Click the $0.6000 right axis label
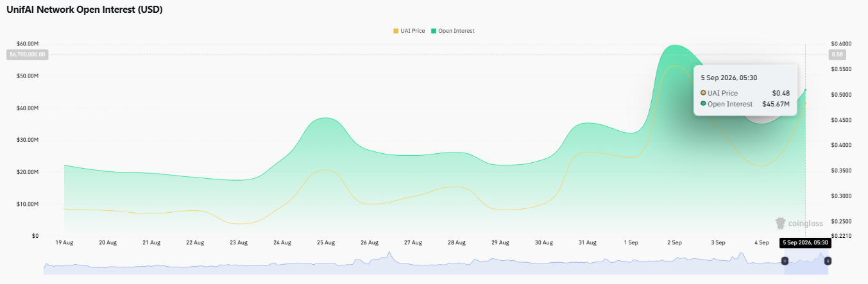Image resolution: width=868 pixels, height=284 pixels. [841, 44]
